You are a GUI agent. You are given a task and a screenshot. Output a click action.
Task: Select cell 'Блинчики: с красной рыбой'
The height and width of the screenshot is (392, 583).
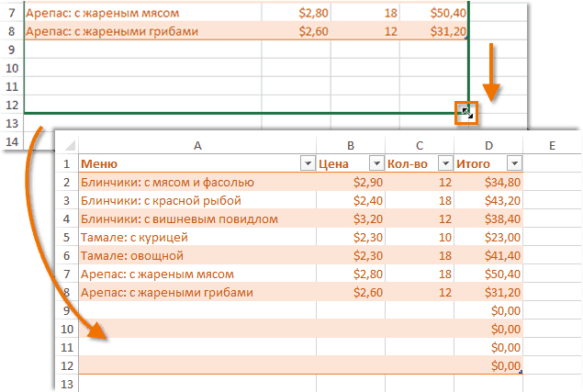(197, 200)
